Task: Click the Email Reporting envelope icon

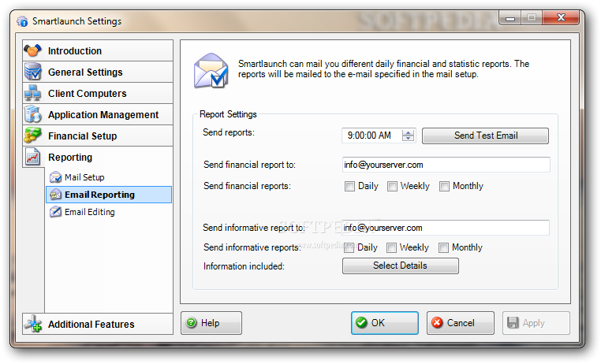Action: 55,195
